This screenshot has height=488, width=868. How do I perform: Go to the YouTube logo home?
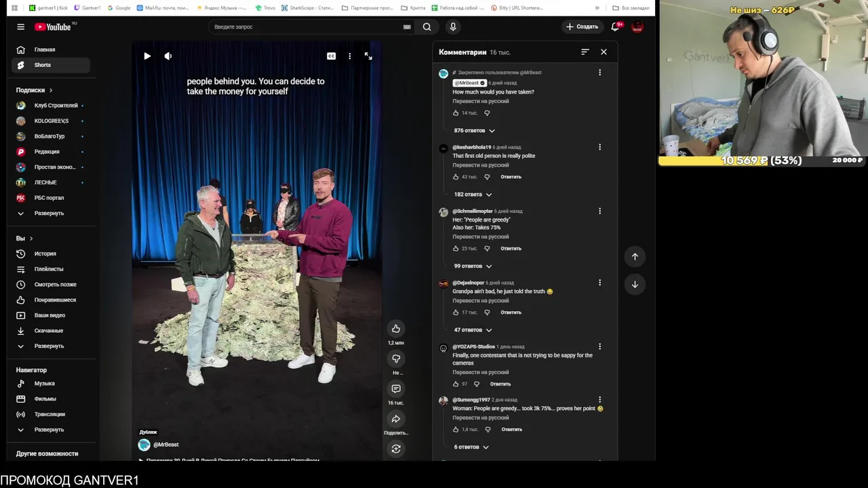[x=54, y=27]
